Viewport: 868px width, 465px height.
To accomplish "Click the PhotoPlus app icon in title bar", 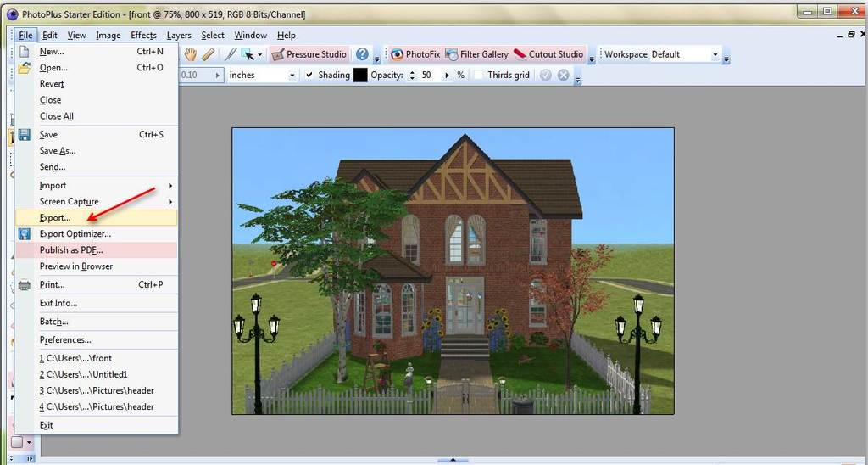I will [11, 14].
